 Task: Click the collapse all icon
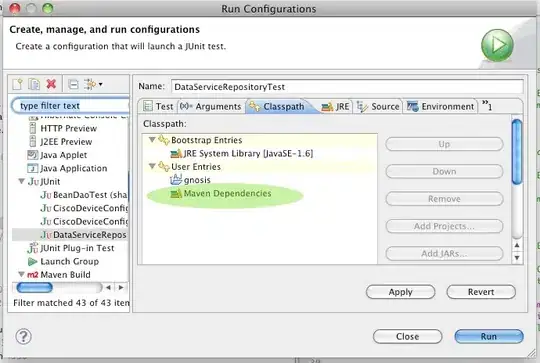pos(73,84)
